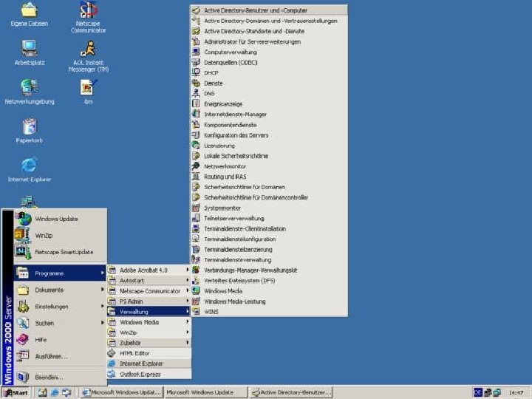Choose Datenquellen (ODBC)
This screenshot has height=399, width=532.
coord(269,62)
